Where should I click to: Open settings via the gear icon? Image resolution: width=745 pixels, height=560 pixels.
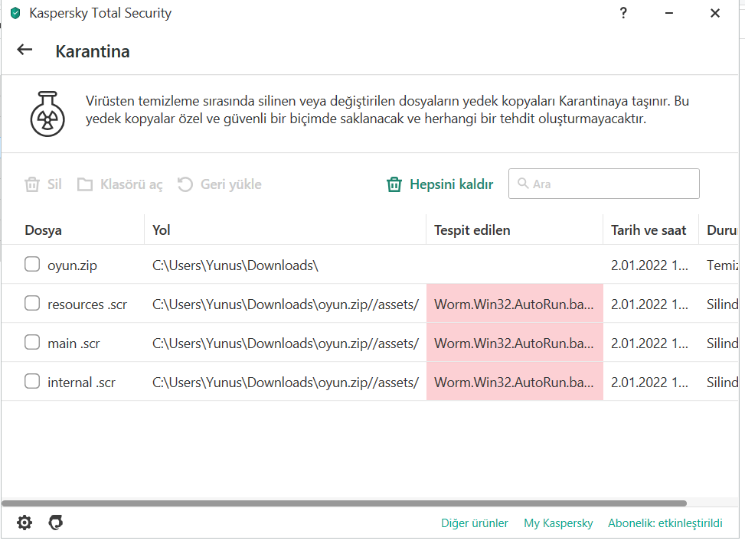(x=25, y=523)
